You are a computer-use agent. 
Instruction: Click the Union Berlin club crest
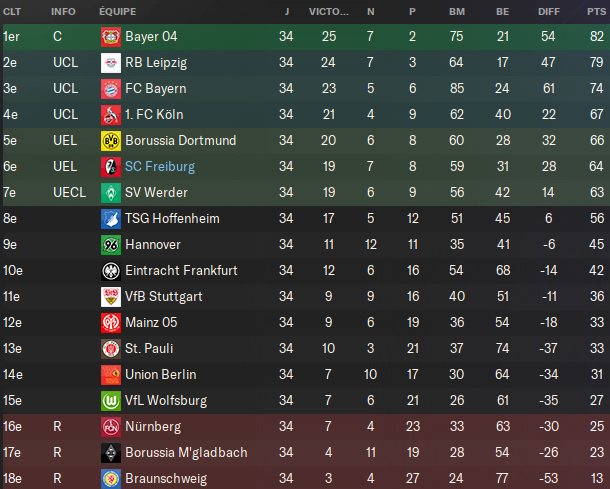(x=111, y=374)
